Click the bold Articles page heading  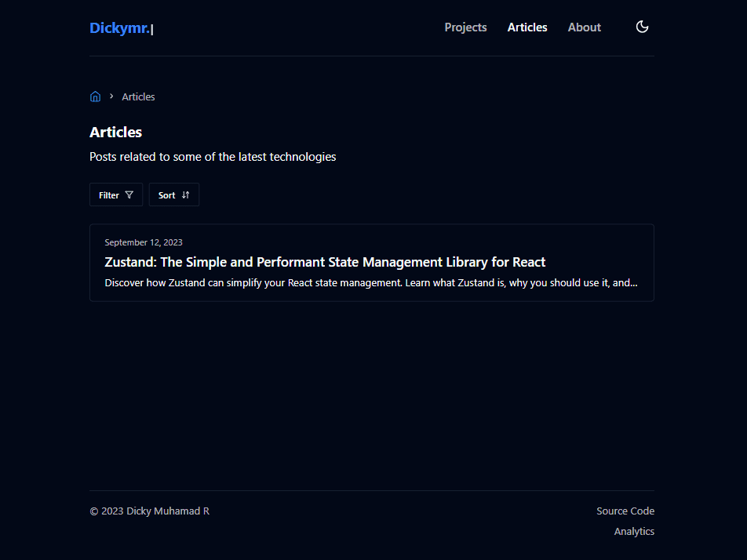[x=115, y=132]
